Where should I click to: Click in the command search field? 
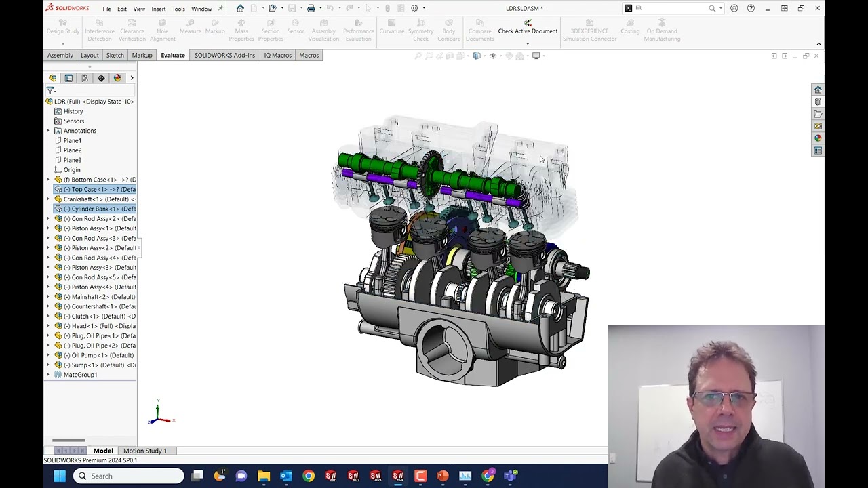point(670,8)
